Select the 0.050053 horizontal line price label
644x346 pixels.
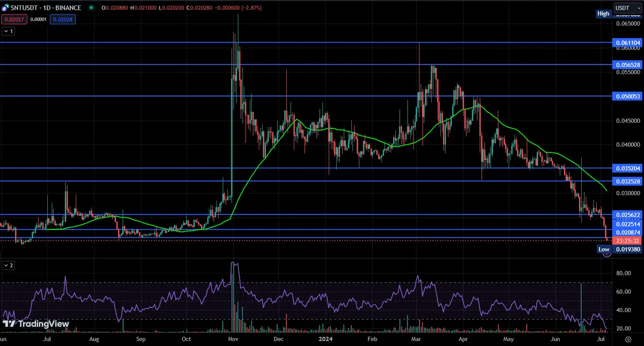pyautogui.click(x=627, y=96)
